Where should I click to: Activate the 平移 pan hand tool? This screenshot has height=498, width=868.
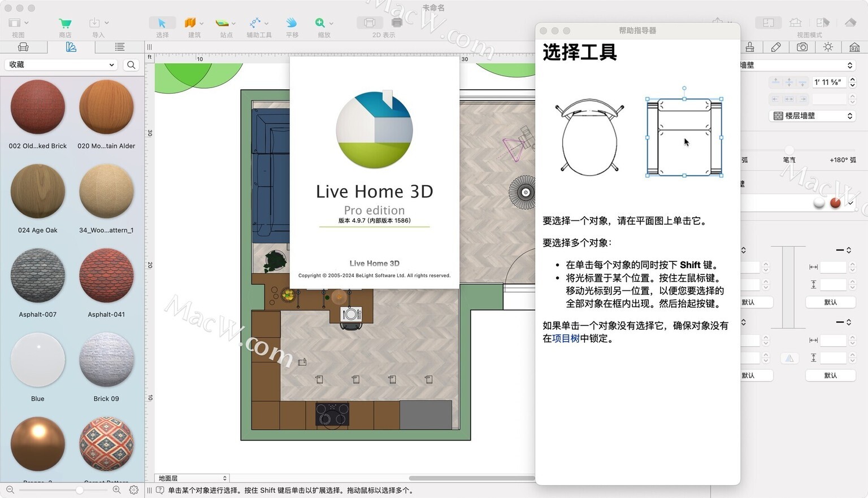292,23
